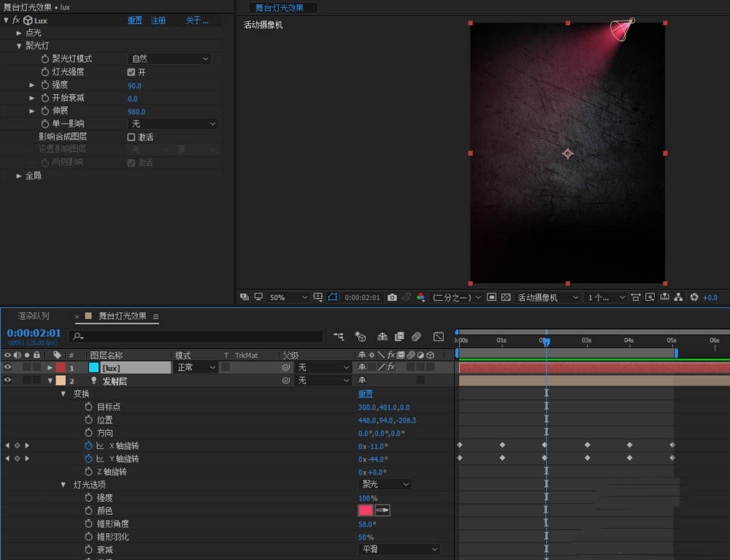Toggle pixel aspect ratio correction icon
Viewport: 730px width, 560px height.
tap(636, 297)
